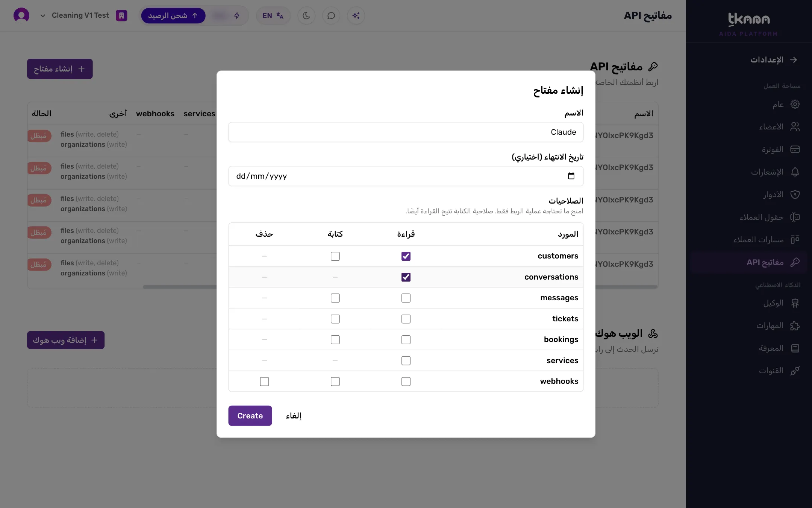Image resolution: width=812 pixels, height=508 pixels.
Task: Click إنشاء مفتاح create key button
Action: click(x=60, y=69)
